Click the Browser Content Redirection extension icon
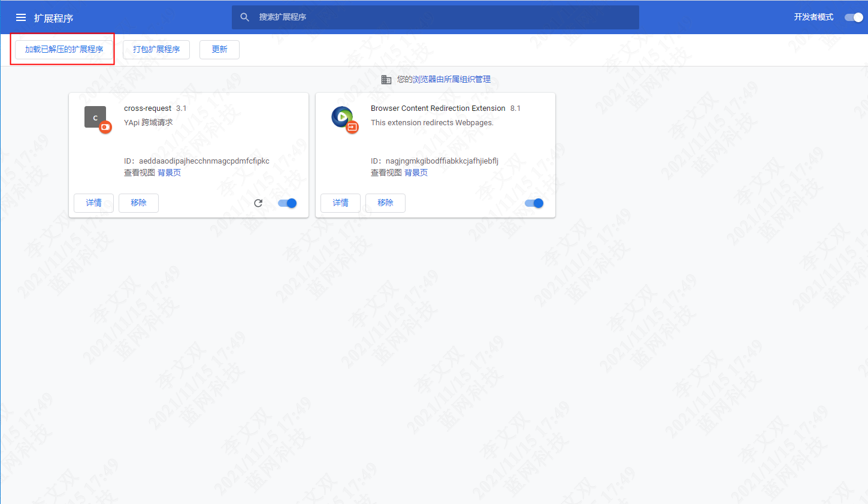868x504 pixels. (x=341, y=117)
